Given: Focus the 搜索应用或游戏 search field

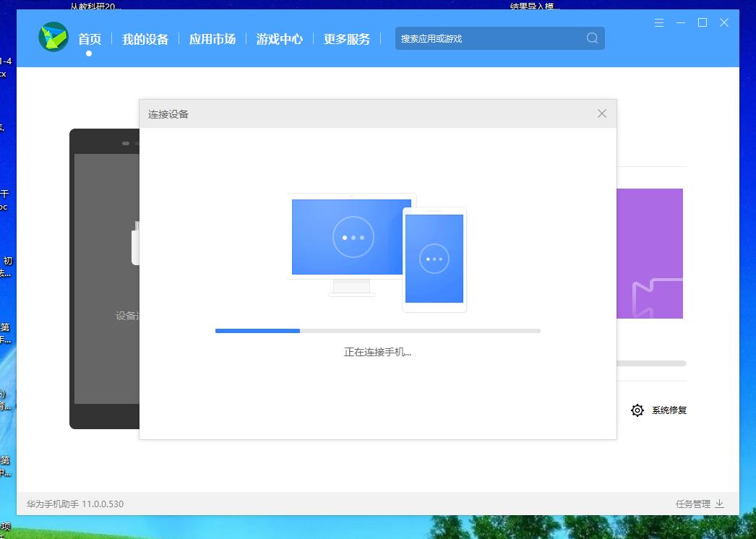Looking at the screenshot, I should [x=500, y=38].
